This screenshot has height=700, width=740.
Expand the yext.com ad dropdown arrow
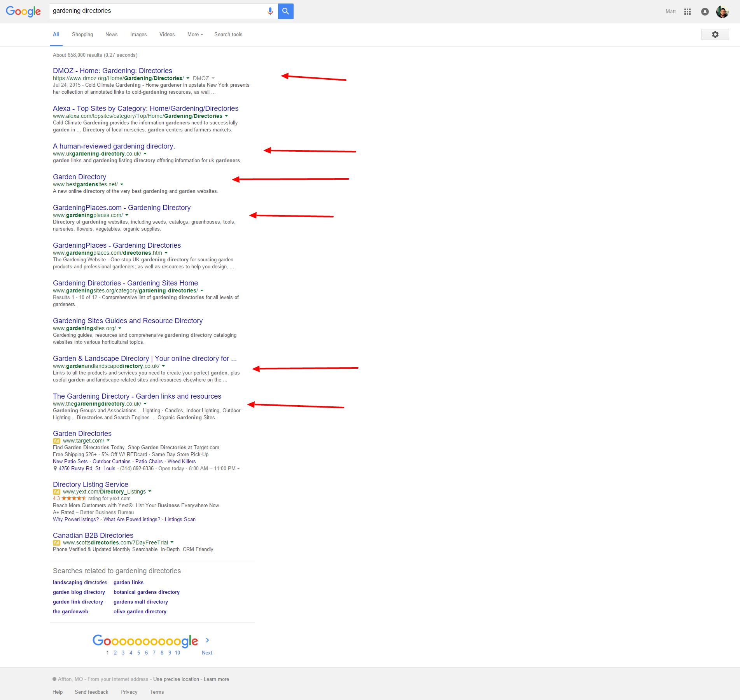[150, 492]
